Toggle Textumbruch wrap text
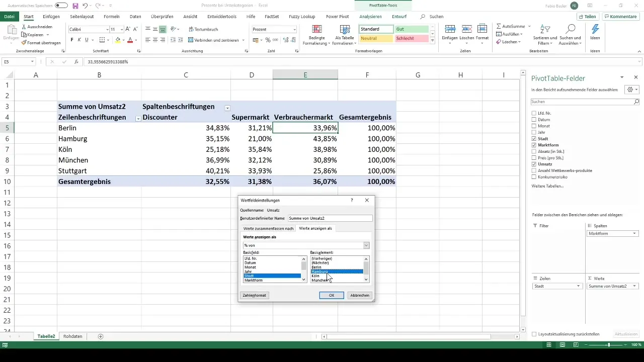 [x=203, y=30]
